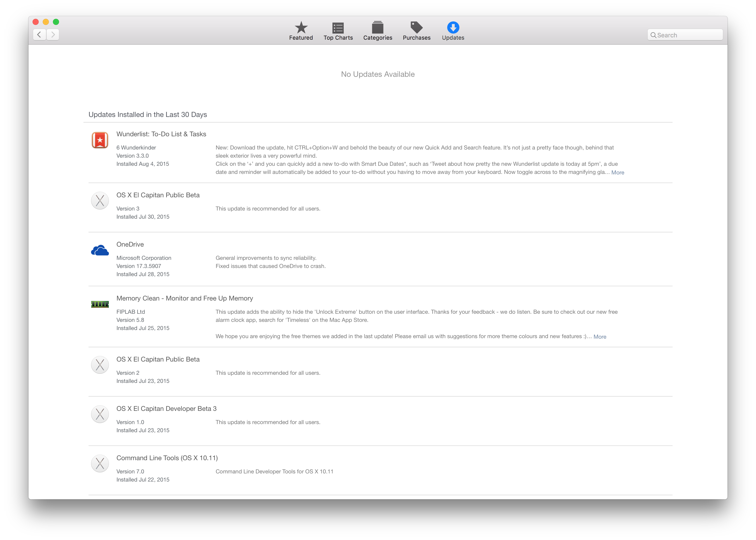Image resolution: width=756 pixels, height=540 pixels.
Task: Click OS X El Capitan Version 3 icon
Action: [100, 201]
